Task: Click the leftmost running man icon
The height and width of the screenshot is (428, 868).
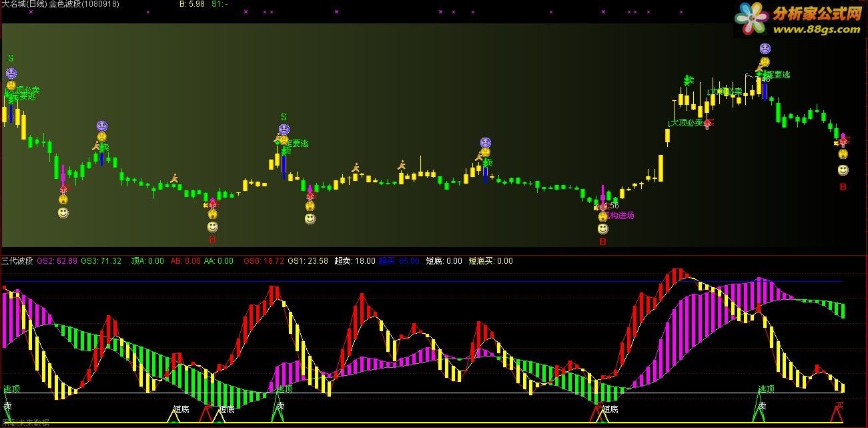Action: pyautogui.click(x=96, y=145)
